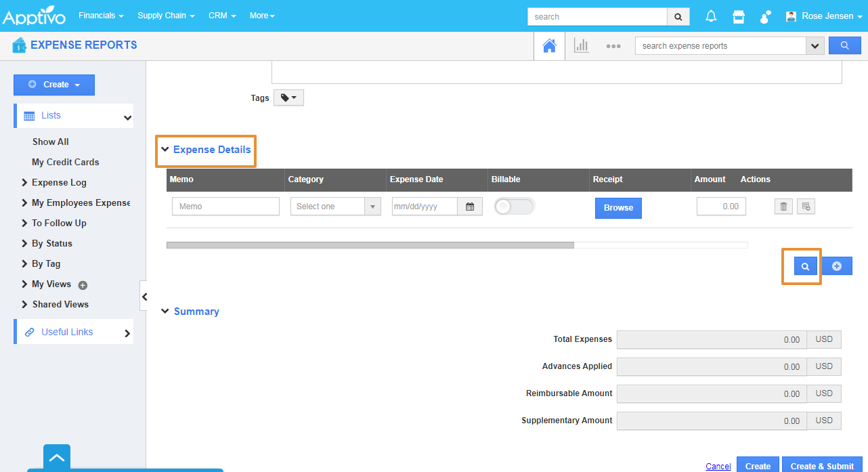868x472 pixels.
Task: Open Rose Jensen account menu
Action: click(x=832, y=16)
